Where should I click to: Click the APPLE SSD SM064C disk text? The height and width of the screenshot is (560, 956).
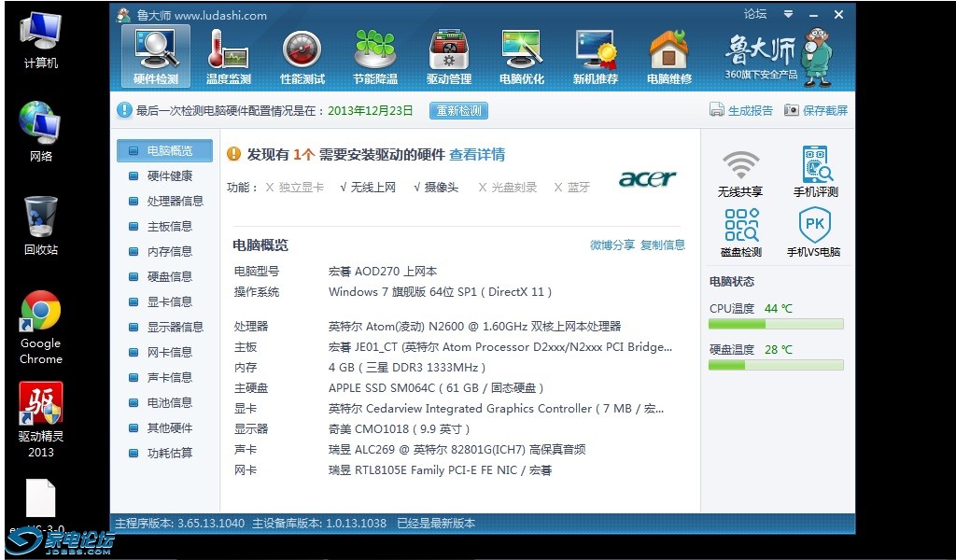pyautogui.click(x=435, y=388)
